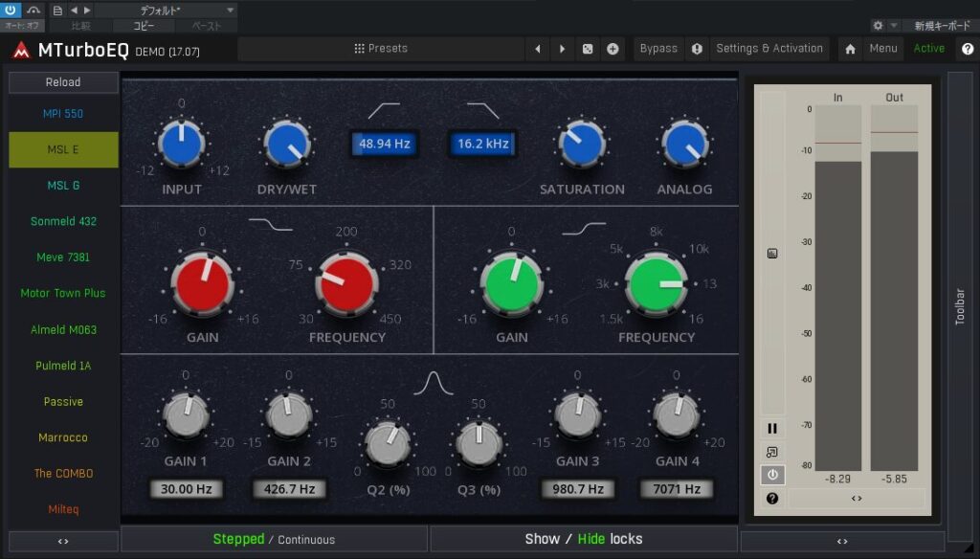Click the add preset plus icon

[612, 49]
